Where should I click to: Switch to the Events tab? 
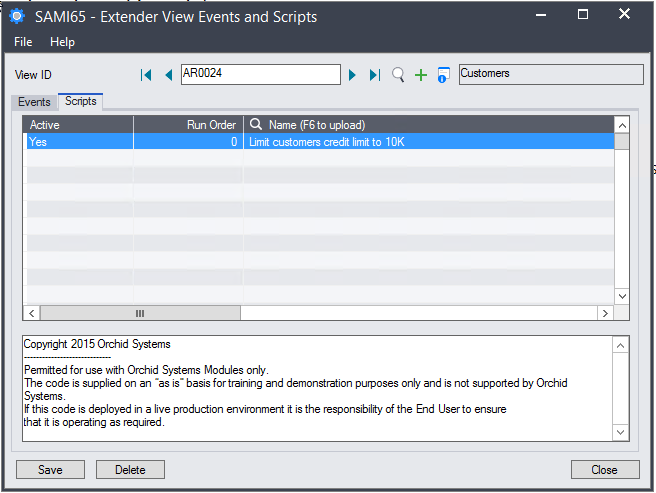click(x=34, y=102)
